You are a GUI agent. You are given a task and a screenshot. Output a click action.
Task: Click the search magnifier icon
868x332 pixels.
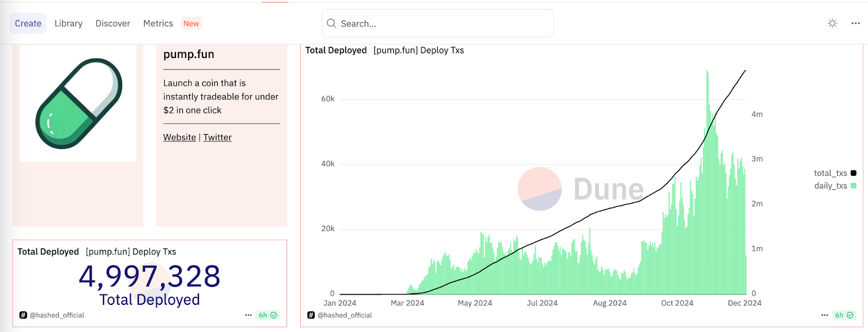pos(331,23)
